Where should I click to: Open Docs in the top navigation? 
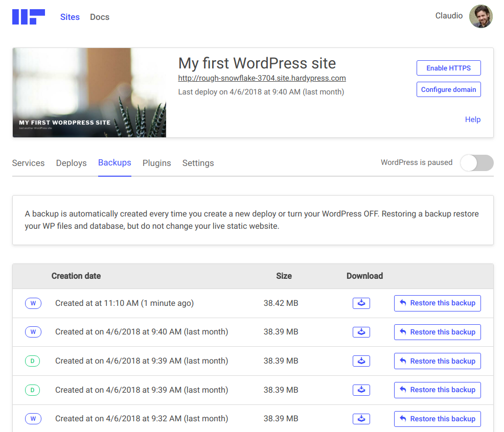[100, 17]
